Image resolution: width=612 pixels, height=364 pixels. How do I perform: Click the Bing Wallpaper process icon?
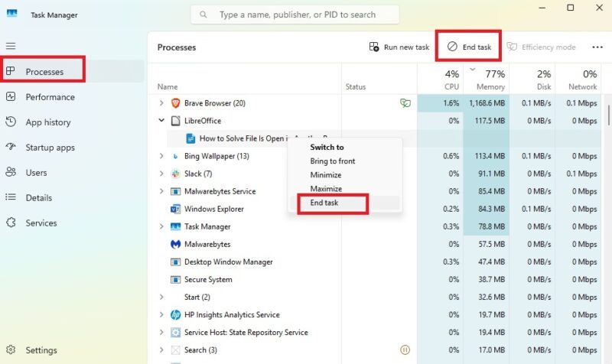[x=175, y=157]
